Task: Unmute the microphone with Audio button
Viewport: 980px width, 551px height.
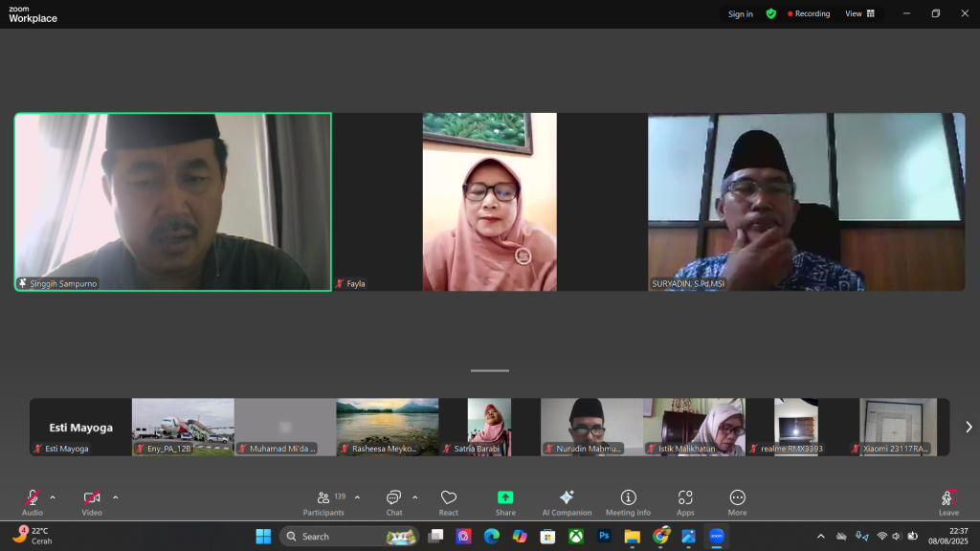Action: 33,502
